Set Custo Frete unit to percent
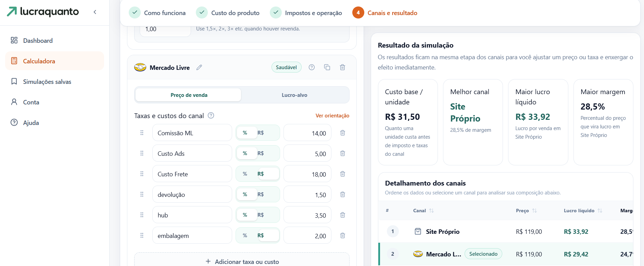The width and height of the screenshot is (644, 266). tap(245, 174)
